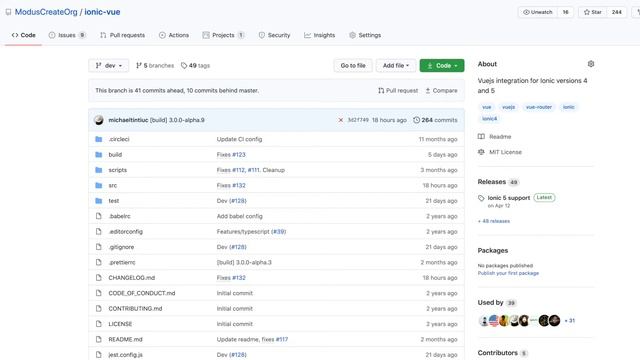
Task: Expand the green Code download dropdown
Action: coord(442,65)
